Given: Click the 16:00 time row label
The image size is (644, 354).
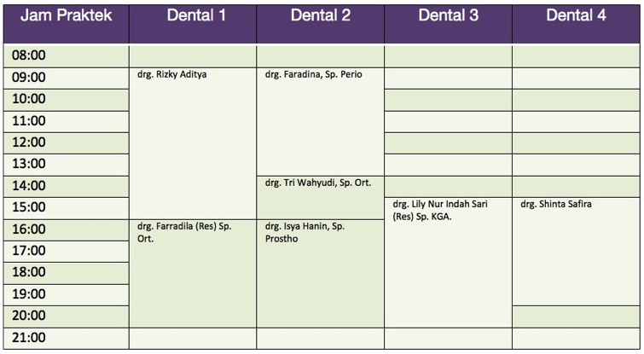Looking at the screenshot, I should 30,229.
